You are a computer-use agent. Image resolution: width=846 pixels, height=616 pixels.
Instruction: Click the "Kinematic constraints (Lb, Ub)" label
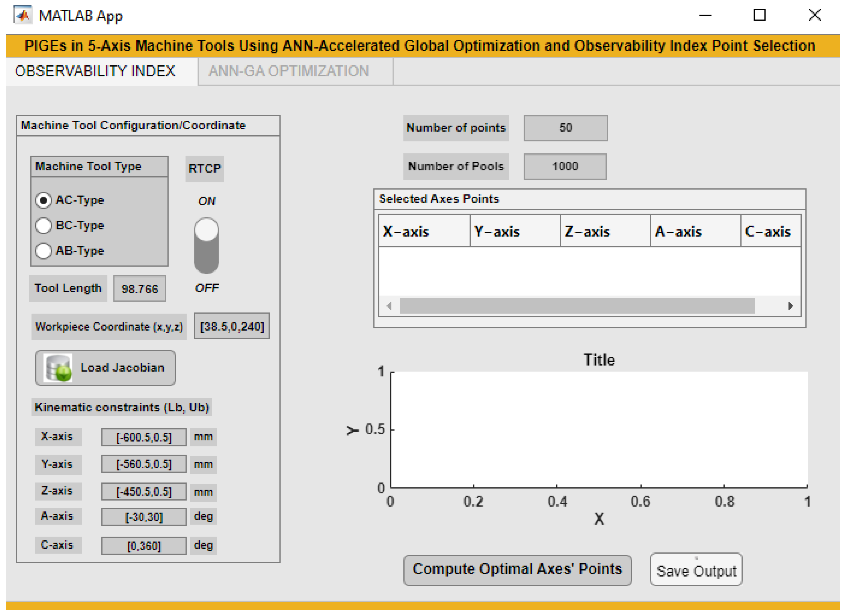[122, 408]
